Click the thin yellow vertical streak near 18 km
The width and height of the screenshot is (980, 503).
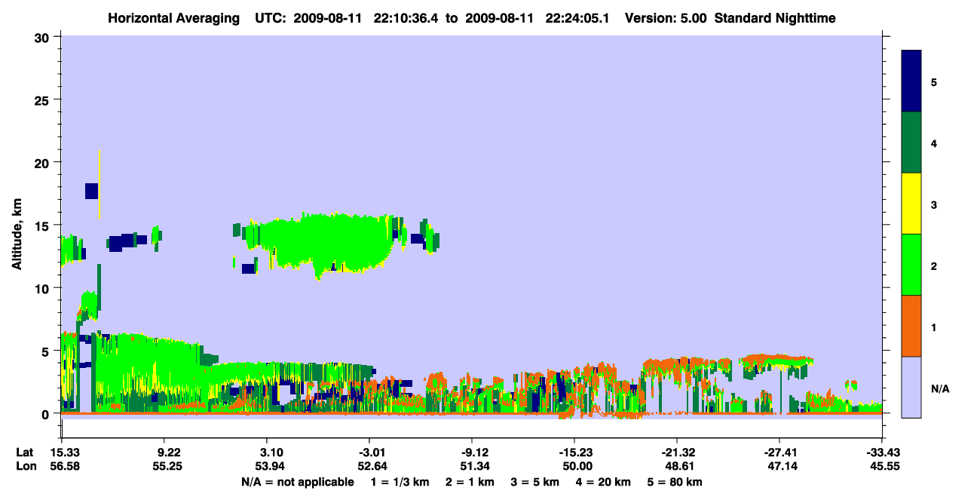click(x=100, y=185)
